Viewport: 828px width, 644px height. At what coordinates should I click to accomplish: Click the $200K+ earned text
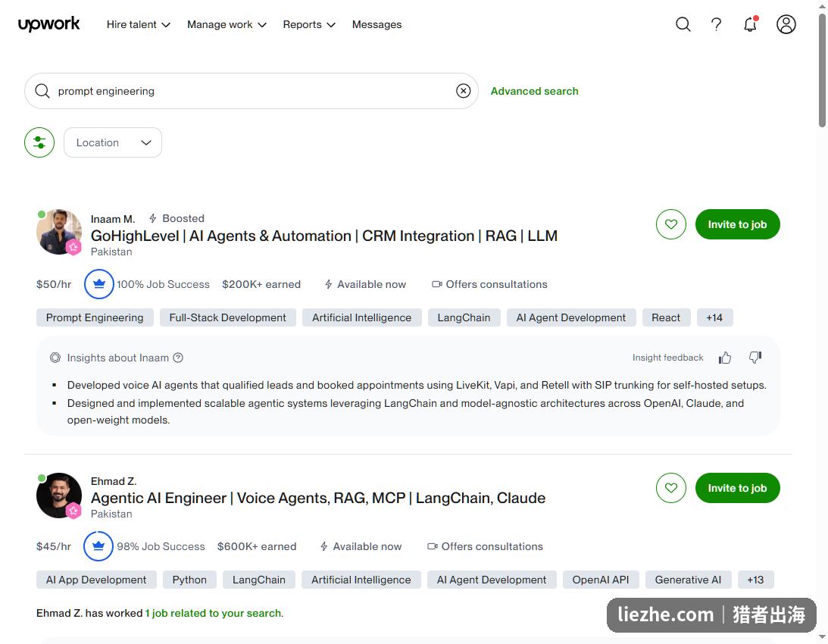[261, 284]
